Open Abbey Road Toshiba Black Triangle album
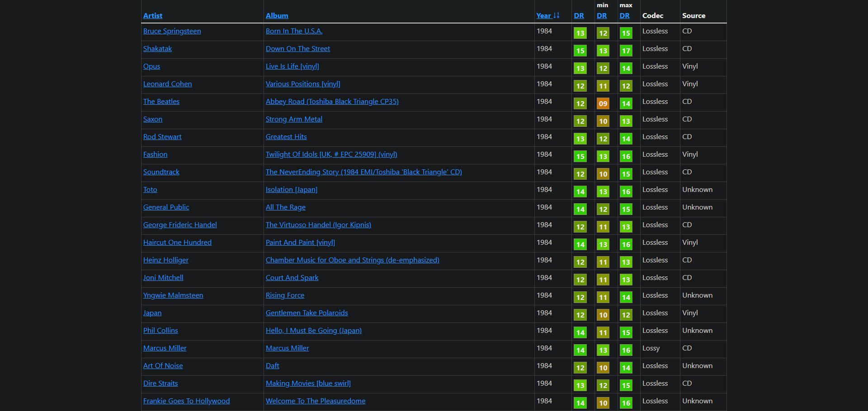Screen dimensions: 868x411 click(332, 102)
